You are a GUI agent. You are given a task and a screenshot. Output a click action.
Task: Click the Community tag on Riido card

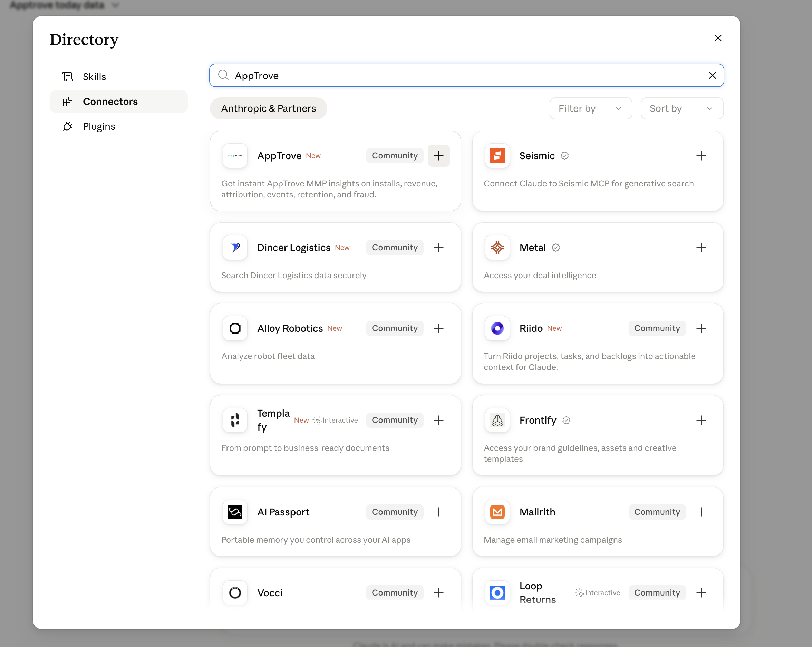657,328
